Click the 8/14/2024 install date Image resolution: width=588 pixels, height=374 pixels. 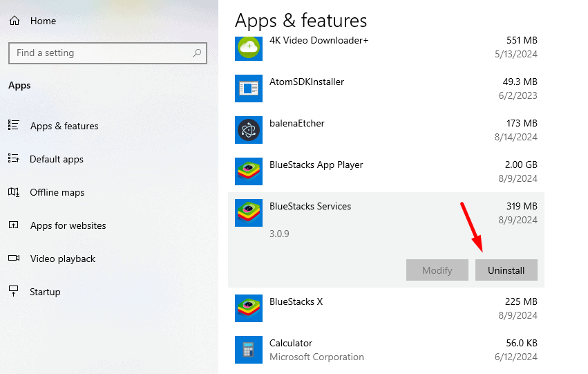pyautogui.click(x=516, y=137)
